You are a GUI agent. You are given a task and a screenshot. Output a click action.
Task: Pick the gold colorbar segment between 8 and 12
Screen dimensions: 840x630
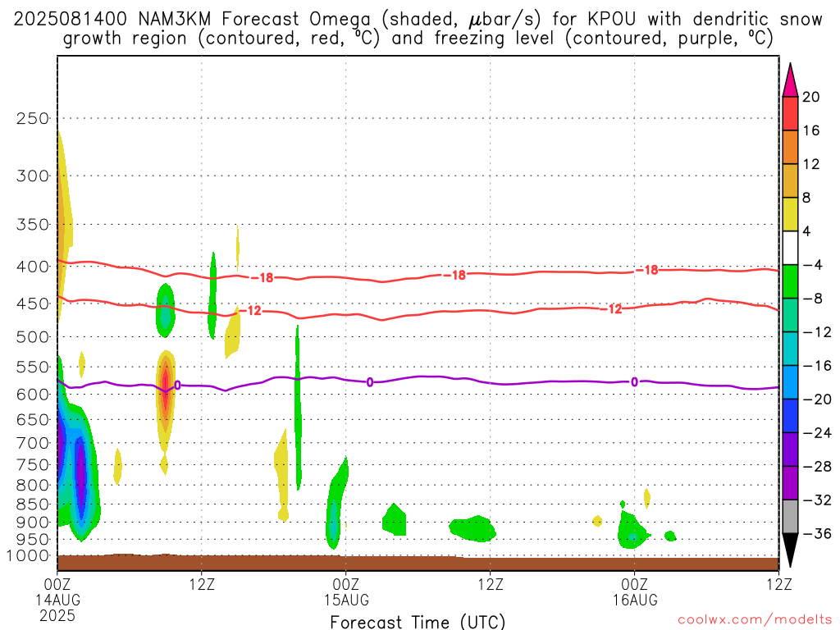(790, 181)
